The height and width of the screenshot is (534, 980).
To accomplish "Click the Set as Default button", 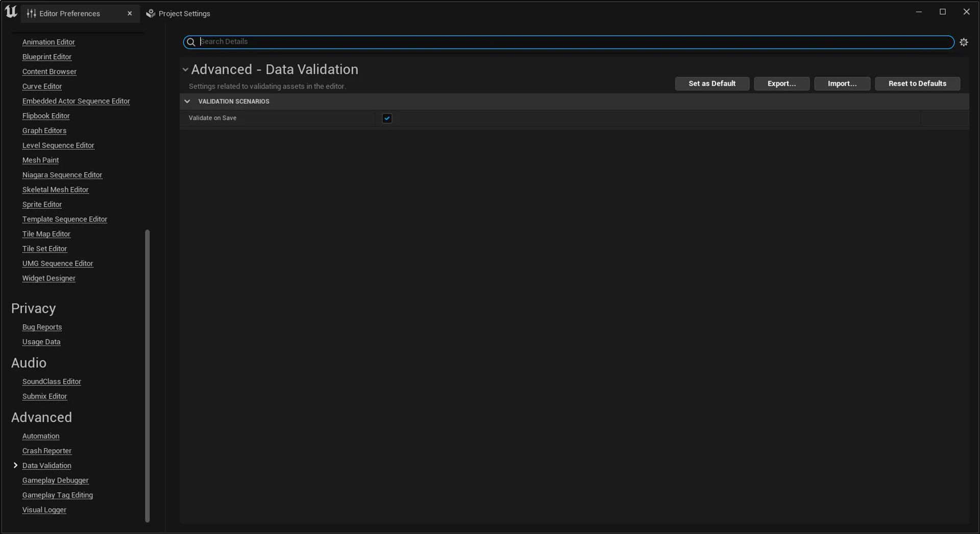I will (712, 83).
